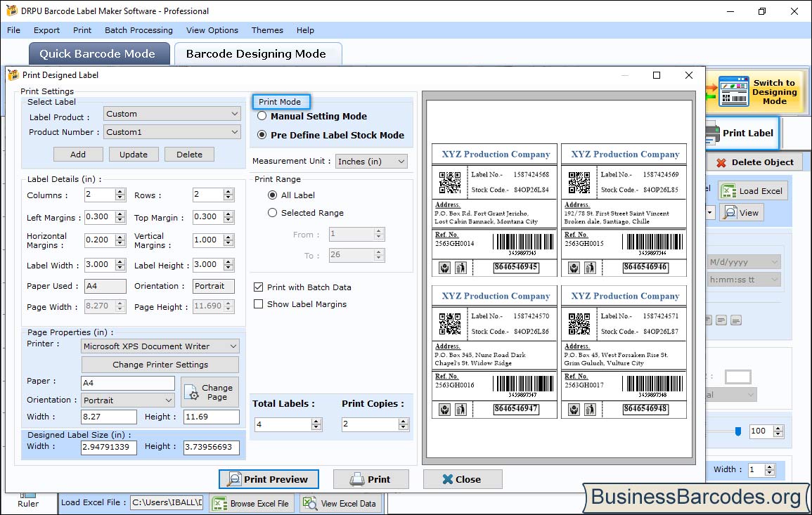This screenshot has height=515, width=812.
Task: Click the Delete button under Select Label
Action: 190,155
